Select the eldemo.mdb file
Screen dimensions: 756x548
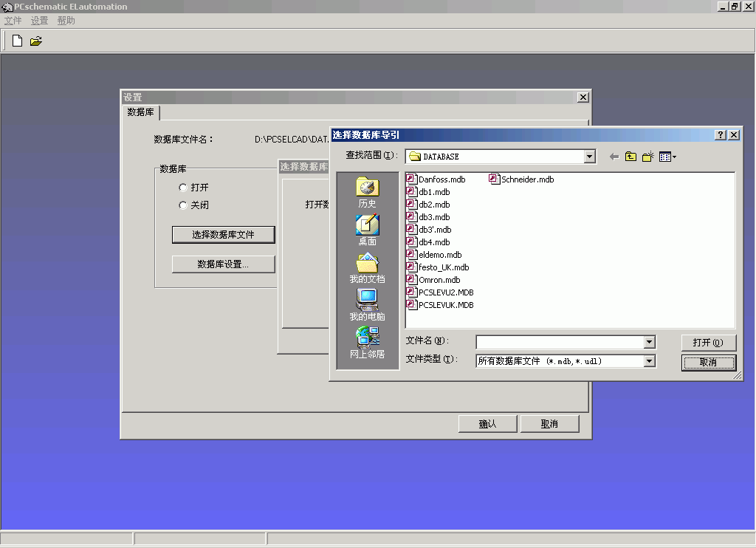tap(439, 255)
